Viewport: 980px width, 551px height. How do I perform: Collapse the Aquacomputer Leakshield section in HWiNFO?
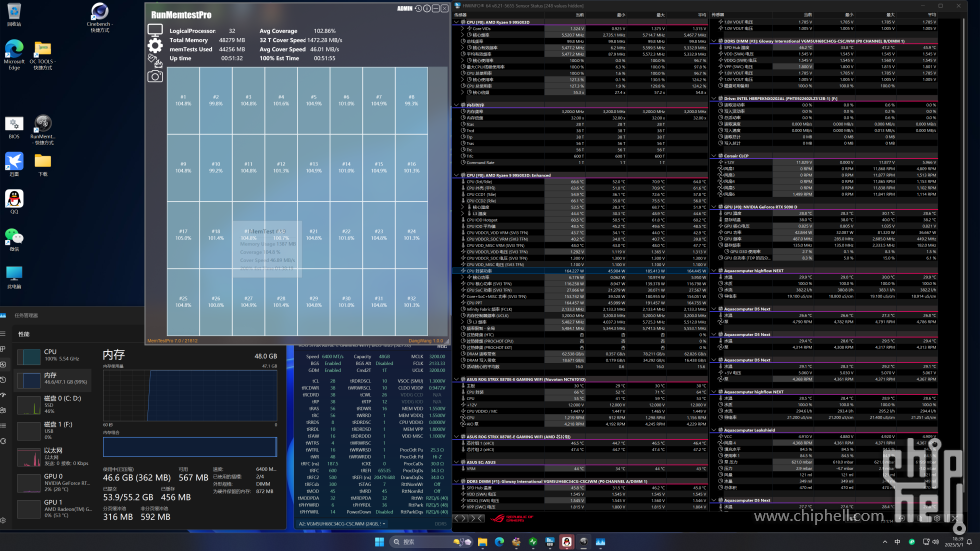(x=714, y=430)
